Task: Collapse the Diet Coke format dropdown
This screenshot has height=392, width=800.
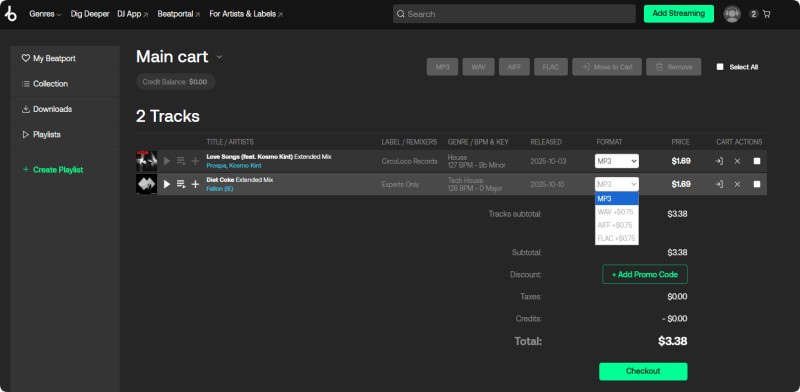Action: coord(617,184)
